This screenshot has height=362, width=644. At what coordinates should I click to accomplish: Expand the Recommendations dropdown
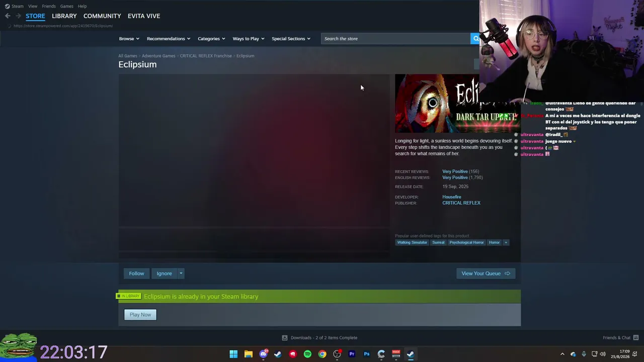tap(169, 39)
